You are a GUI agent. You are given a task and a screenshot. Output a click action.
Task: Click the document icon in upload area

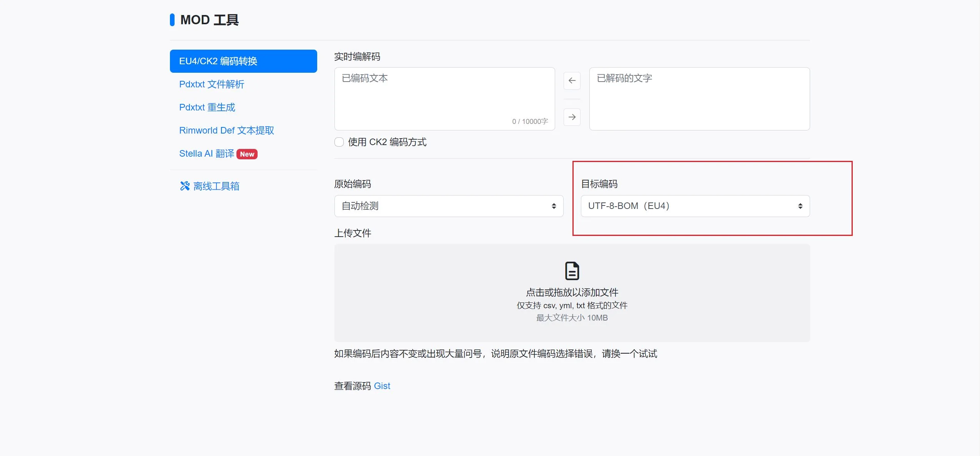point(572,271)
